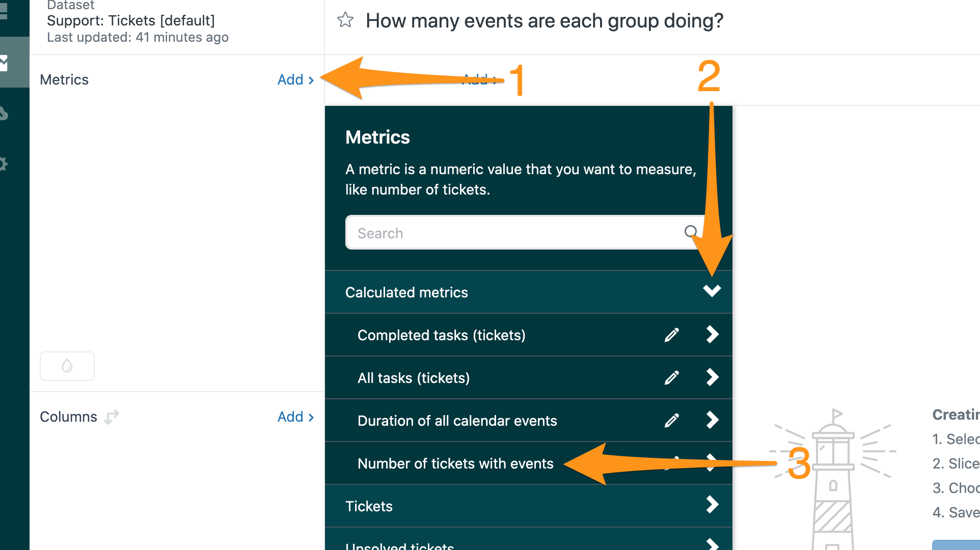Open the settings gear in sidebar
Image resolution: width=980 pixels, height=550 pixels.
(x=3, y=164)
